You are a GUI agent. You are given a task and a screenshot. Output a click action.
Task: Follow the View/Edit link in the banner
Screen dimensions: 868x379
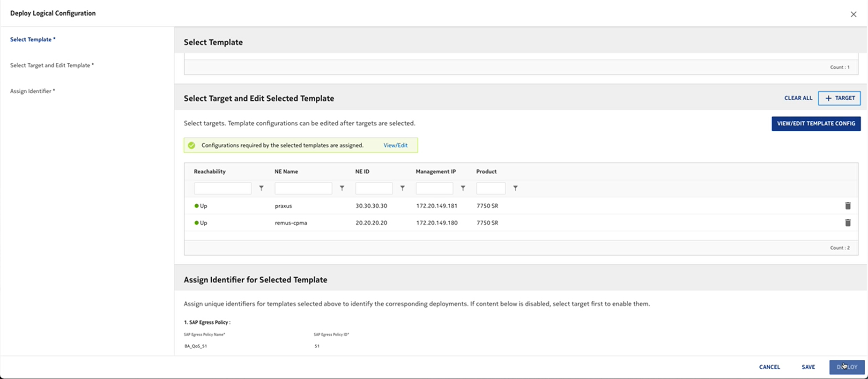[x=395, y=145]
